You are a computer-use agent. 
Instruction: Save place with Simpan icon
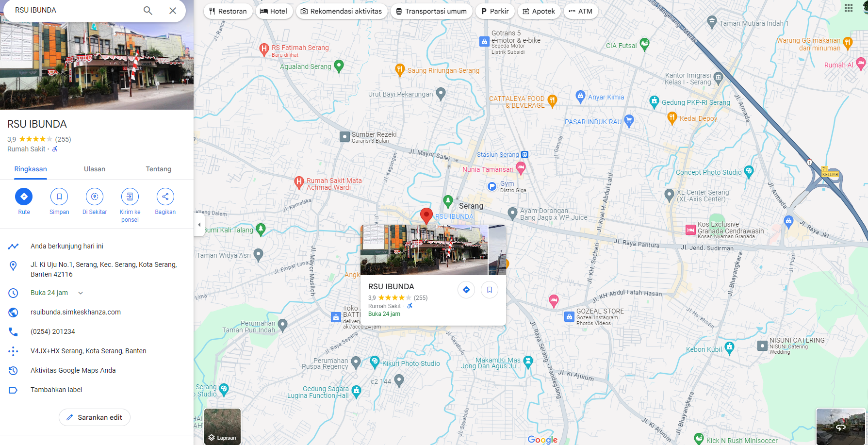pyautogui.click(x=59, y=197)
